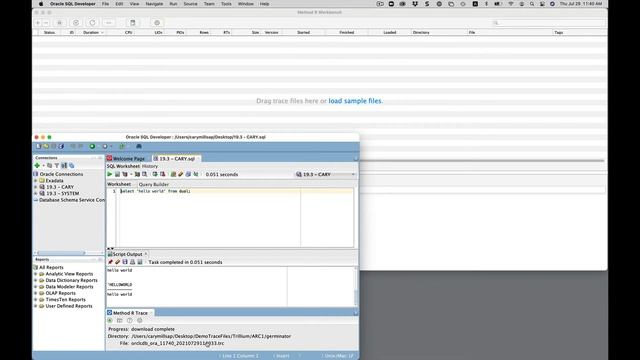Open the Query Builder tab
This screenshot has width=640, height=360.
pyautogui.click(x=153, y=184)
